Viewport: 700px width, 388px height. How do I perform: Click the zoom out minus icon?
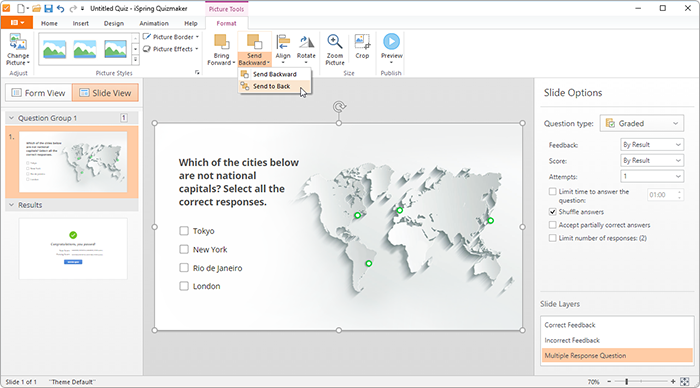click(x=609, y=382)
